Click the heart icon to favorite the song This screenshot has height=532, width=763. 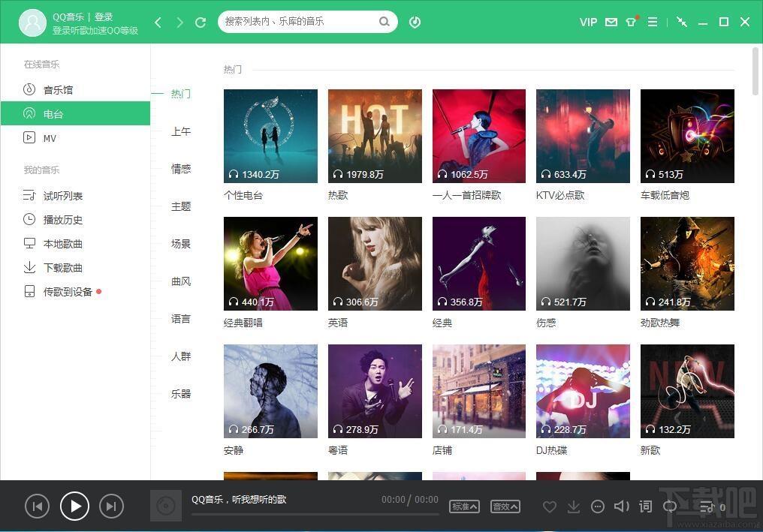click(x=550, y=507)
